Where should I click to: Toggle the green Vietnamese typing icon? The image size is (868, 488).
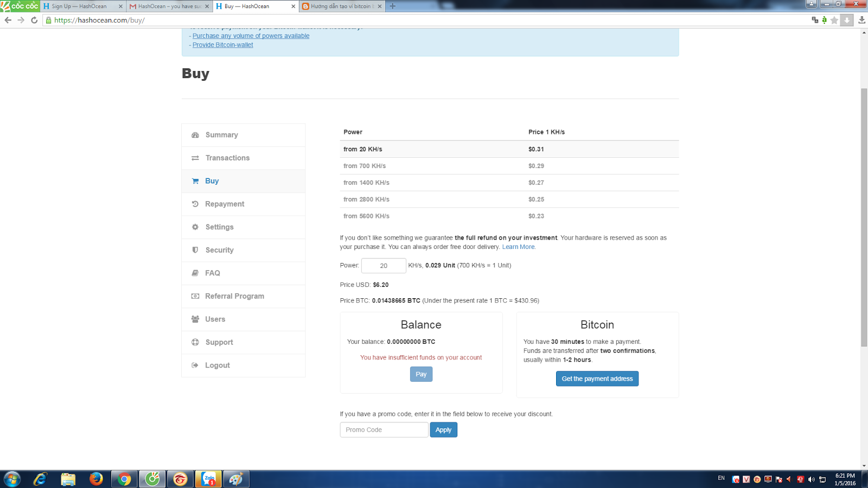[x=824, y=20]
